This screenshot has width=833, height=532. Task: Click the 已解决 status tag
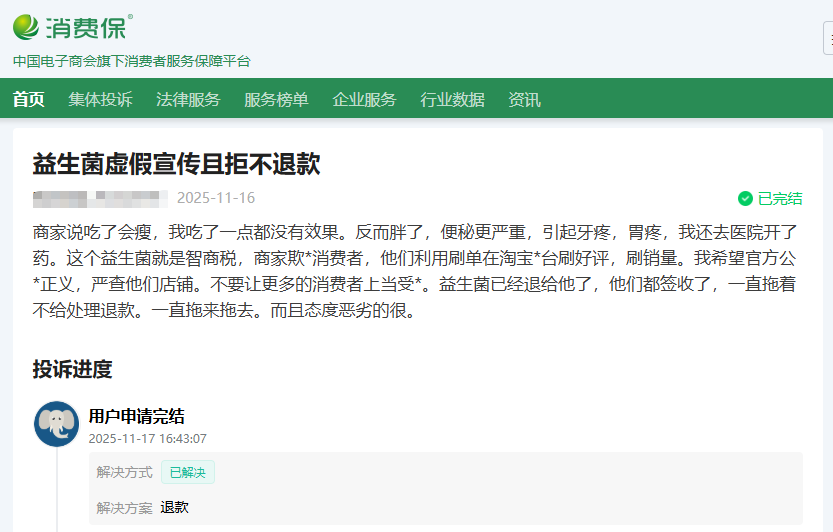(x=188, y=472)
